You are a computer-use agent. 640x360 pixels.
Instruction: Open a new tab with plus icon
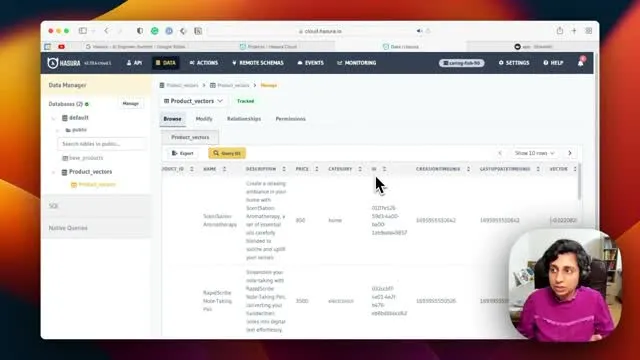574,31
